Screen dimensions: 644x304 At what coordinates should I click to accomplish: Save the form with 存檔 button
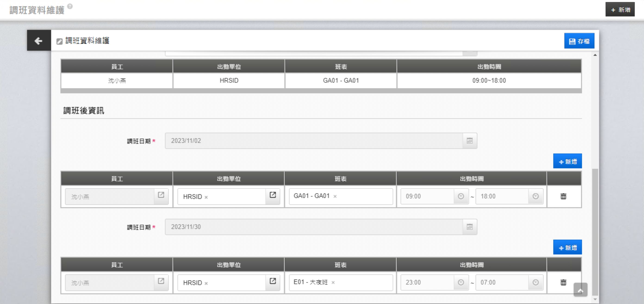click(x=579, y=41)
